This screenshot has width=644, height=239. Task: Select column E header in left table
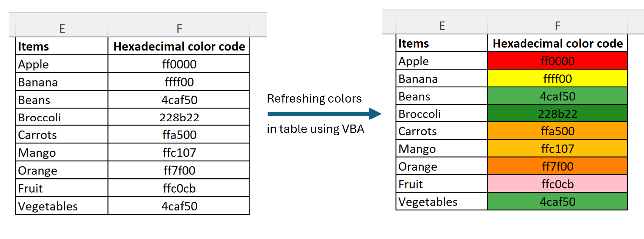click(62, 29)
